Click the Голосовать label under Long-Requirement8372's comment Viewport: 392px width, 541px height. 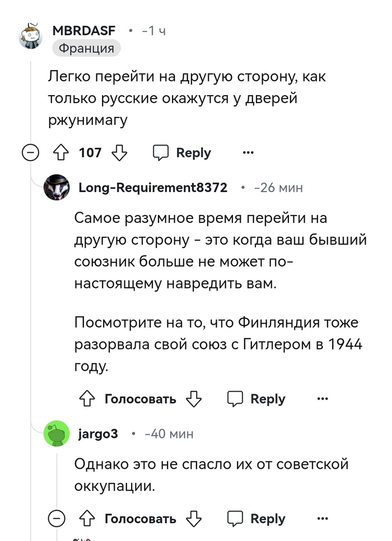pyautogui.click(x=139, y=399)
